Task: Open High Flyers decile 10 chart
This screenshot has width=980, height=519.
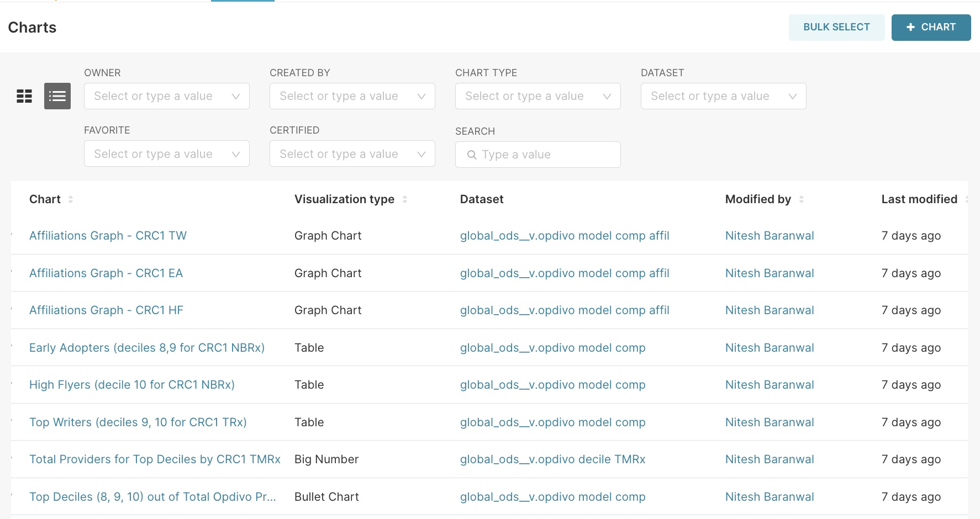Action: (x=132, y=385)
